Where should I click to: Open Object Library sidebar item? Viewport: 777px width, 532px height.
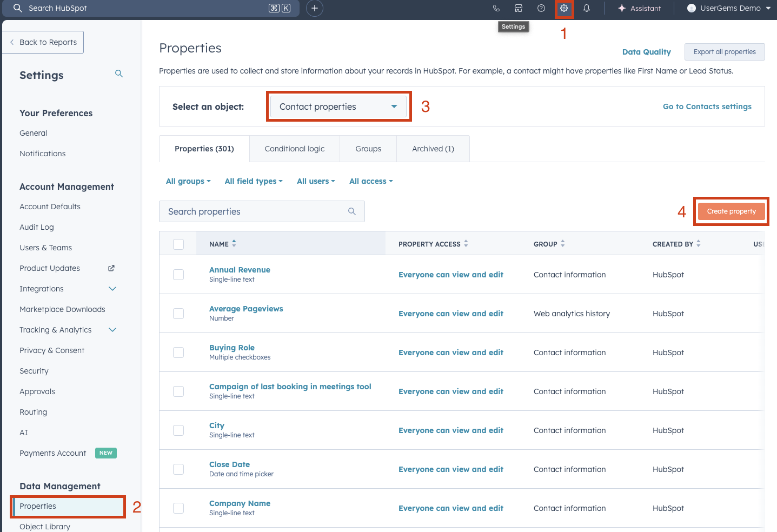45,527
